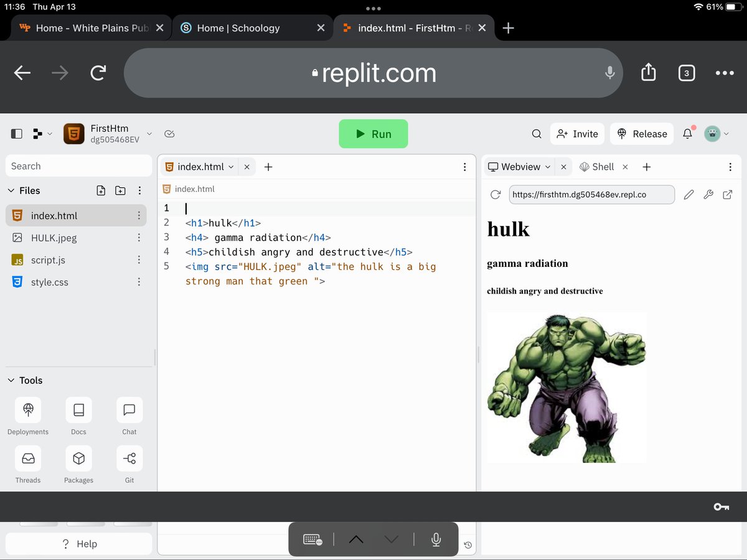747x560 pixels.
Task: Share the page from browser toolbar
Action: click(648, 72)
